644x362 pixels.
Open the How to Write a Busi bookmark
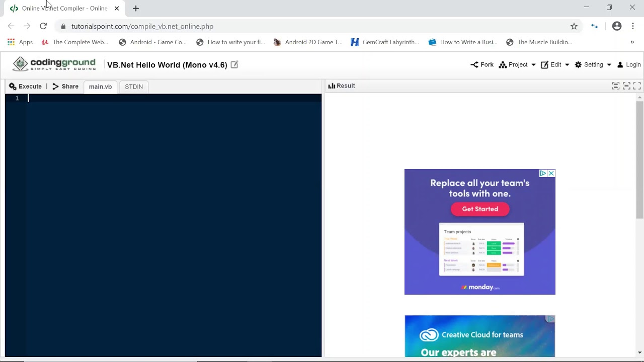tap(463, 42)
